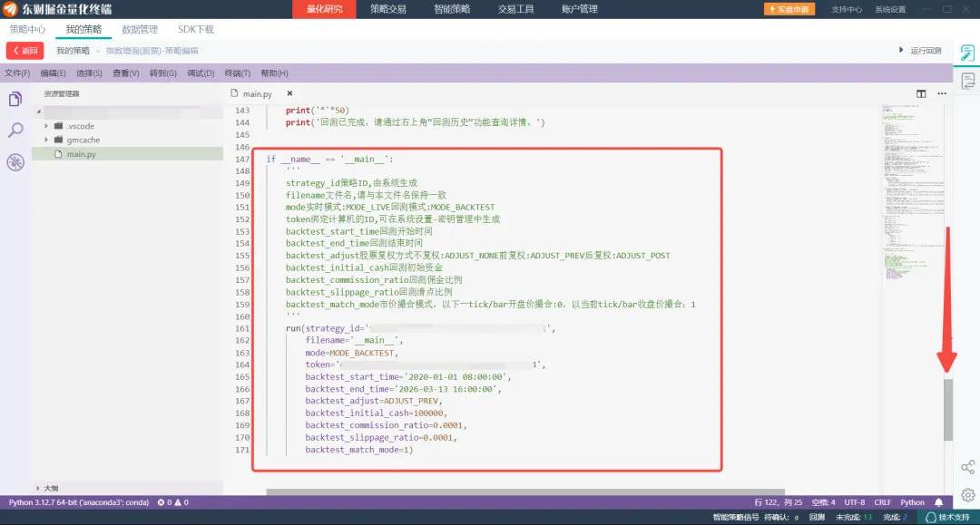Screen dimensions: 980x525
Task: Open the 量化研究 top tab
Action: 324,9
